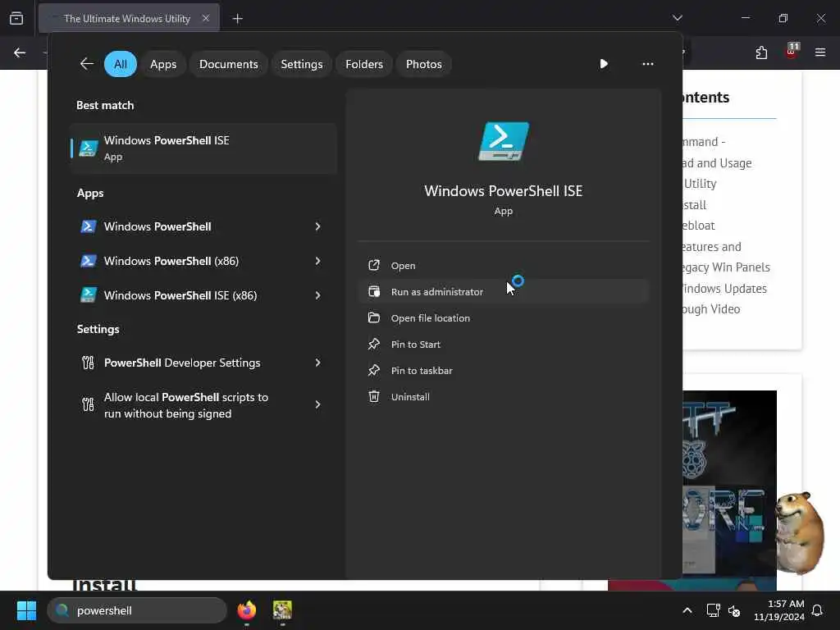The width and height of the screenshot is (840, 630).
Task: Switch to the Apps filter tab
Action: 163,64
